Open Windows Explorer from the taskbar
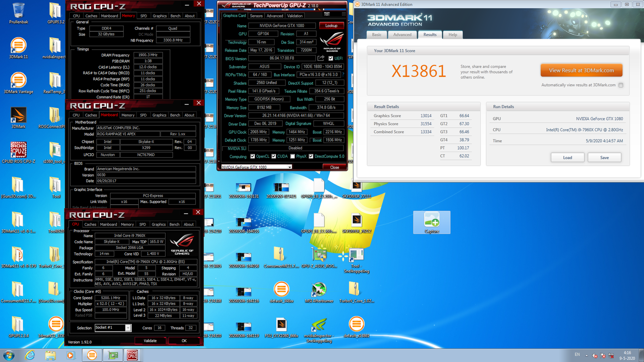Viewport: 644px width, 362px height. pyautogui.click(x=50, y=355)
